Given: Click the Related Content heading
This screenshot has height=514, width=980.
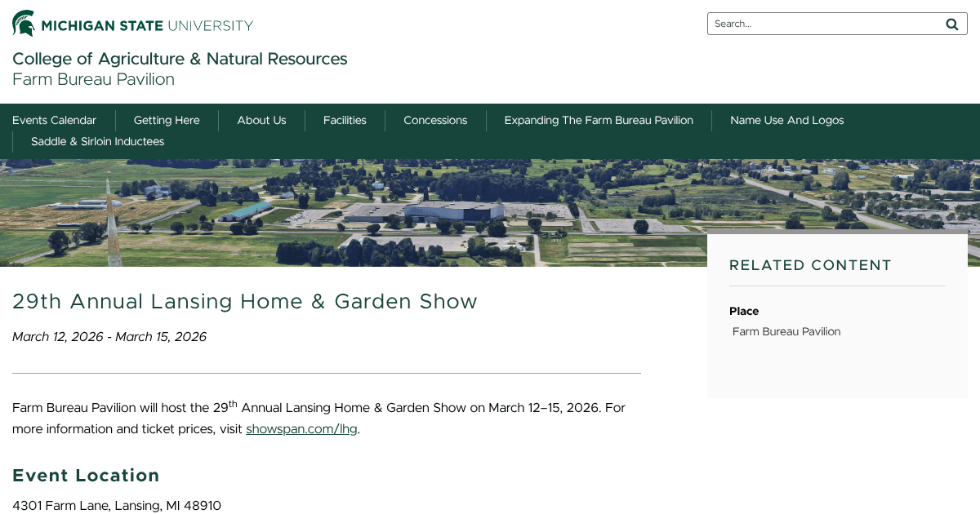Looking at the screenshot, I should (x=810, y=265).
